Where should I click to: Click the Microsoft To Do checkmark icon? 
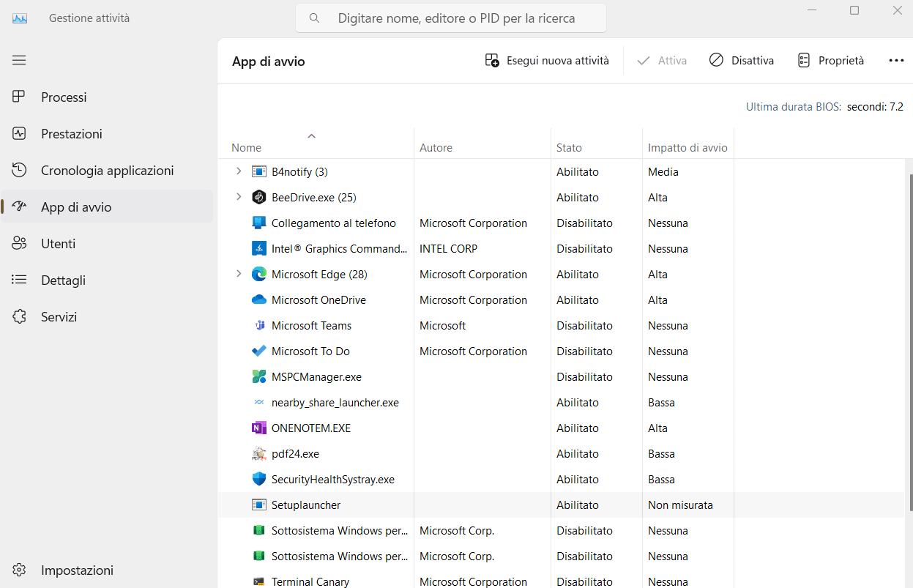[259, 351]
